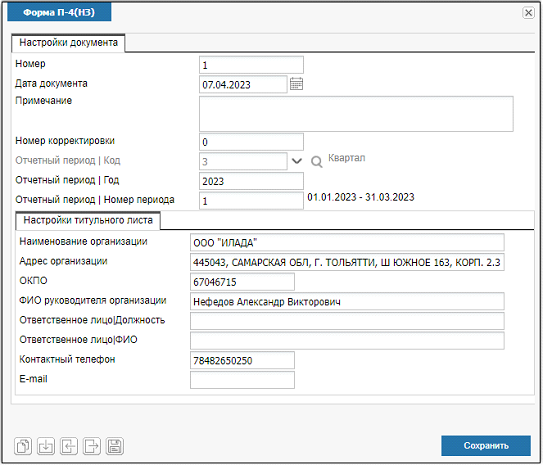Click the floppy disk save icon
543x465 pixels.
pyautogui.click(x=115, y=446)
